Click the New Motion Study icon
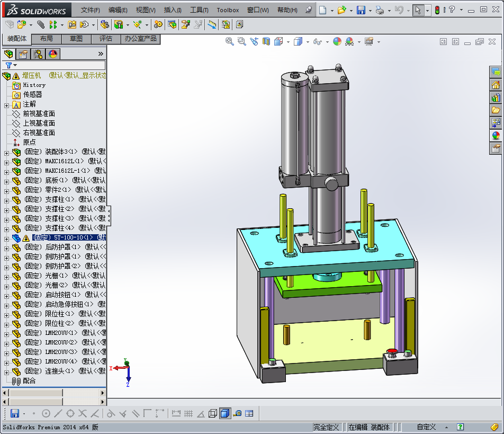 click(158, 24)
